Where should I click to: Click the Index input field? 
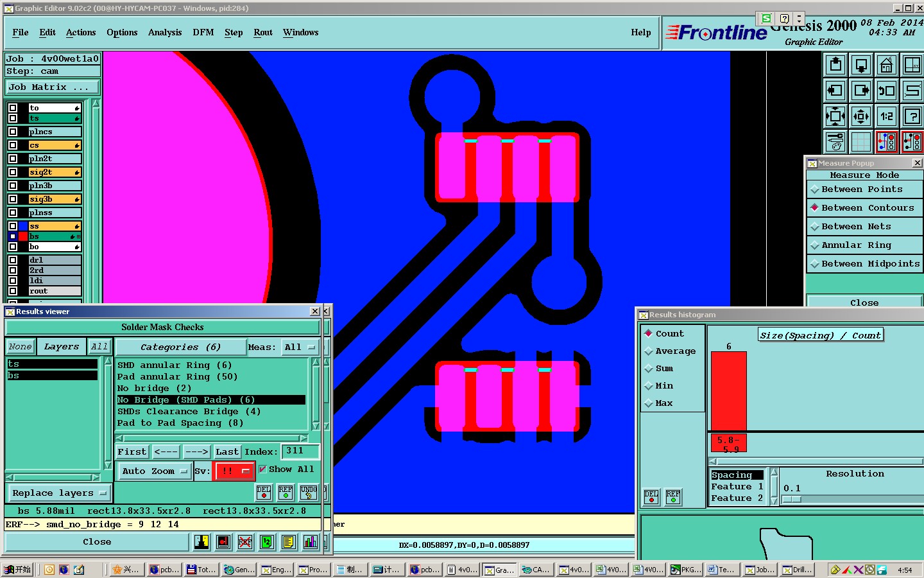(x=300, y=451)
